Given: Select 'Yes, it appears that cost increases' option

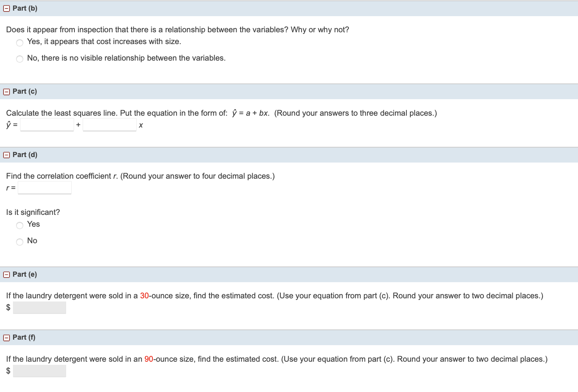Looking at the screenshot, I should (x=20, y=43).
